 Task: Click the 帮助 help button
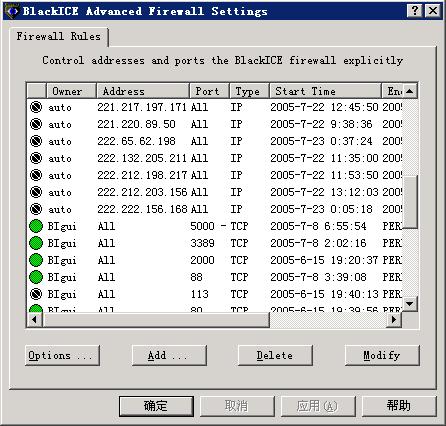click(399, 406)
